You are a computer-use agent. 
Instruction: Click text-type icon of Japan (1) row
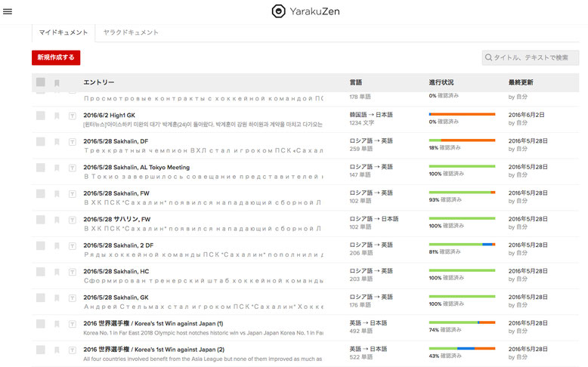(73, 324)
